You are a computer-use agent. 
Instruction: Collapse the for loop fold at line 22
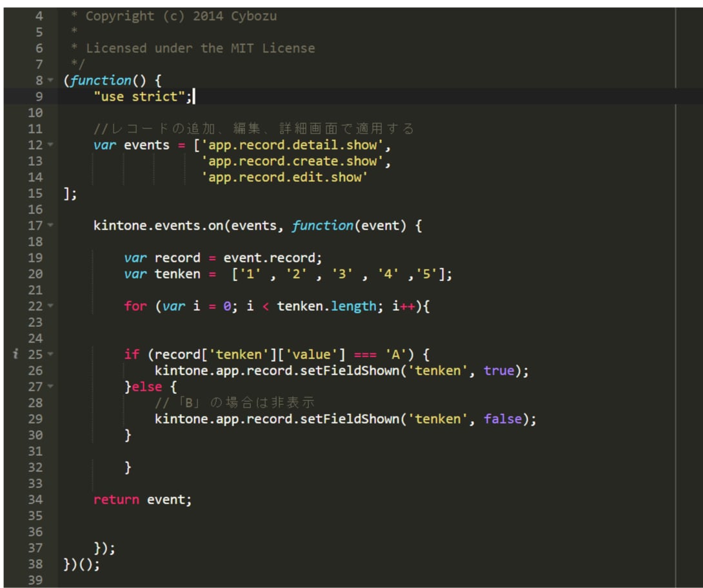pyautogui.click(x=50, y=306)
